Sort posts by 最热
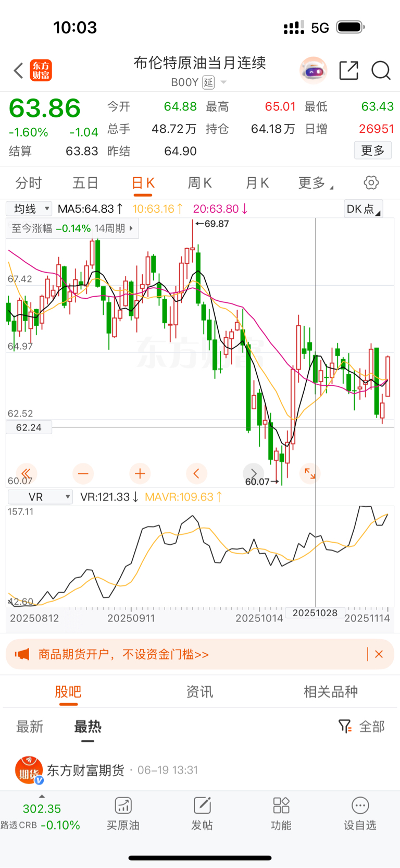Viewport: 400px width, 868px height. pos(87,726)
